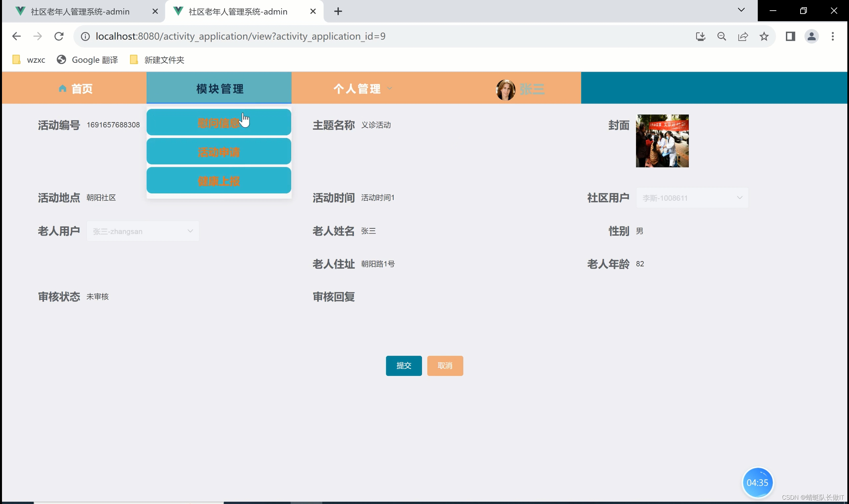Viewport: 849px width, 504px height.
Task: Open the zoom magnifier icon
Action: [722, 36]
